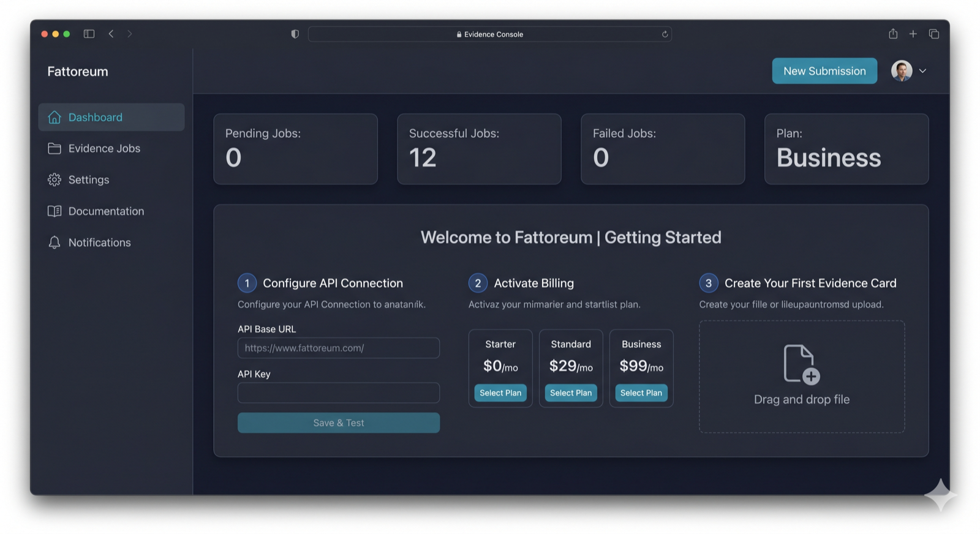Click the Notifications bell icon

[55, 243]
